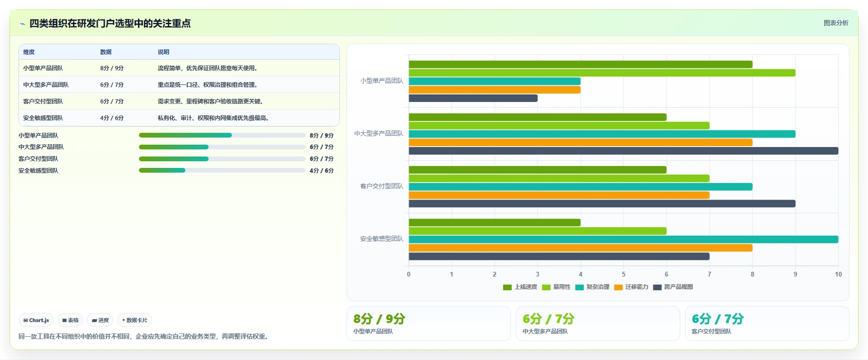Screen dimensions: 868x360
Task: Open the 6分 / 7分 中大型多产品团队 stat card
Action: 598,323
